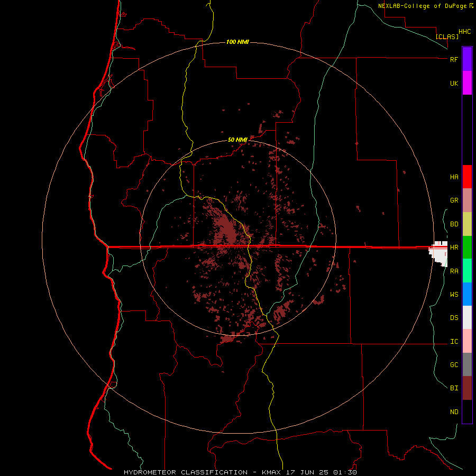Click the HR legend label
Screen dimensions: 476x476
(454, 248)
